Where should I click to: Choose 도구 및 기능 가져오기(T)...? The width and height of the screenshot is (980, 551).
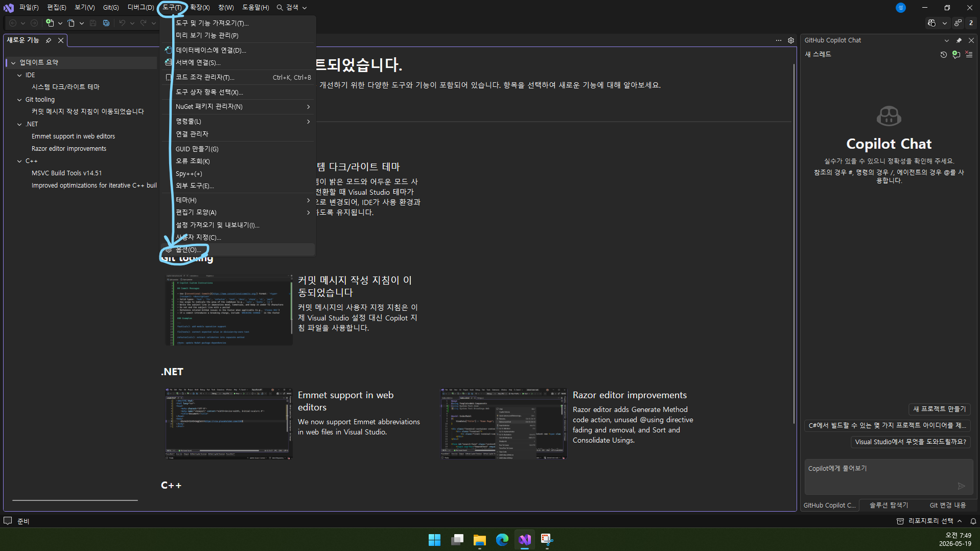pos(238,23)
